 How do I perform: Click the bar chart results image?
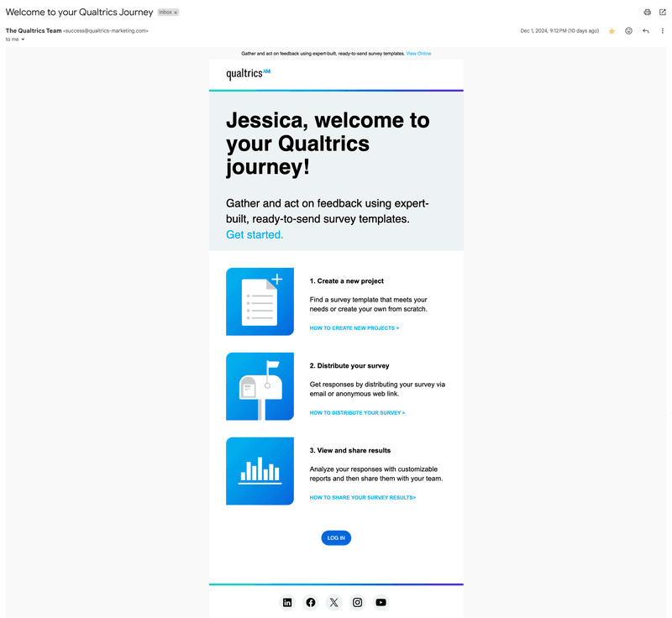click(260, 471)
